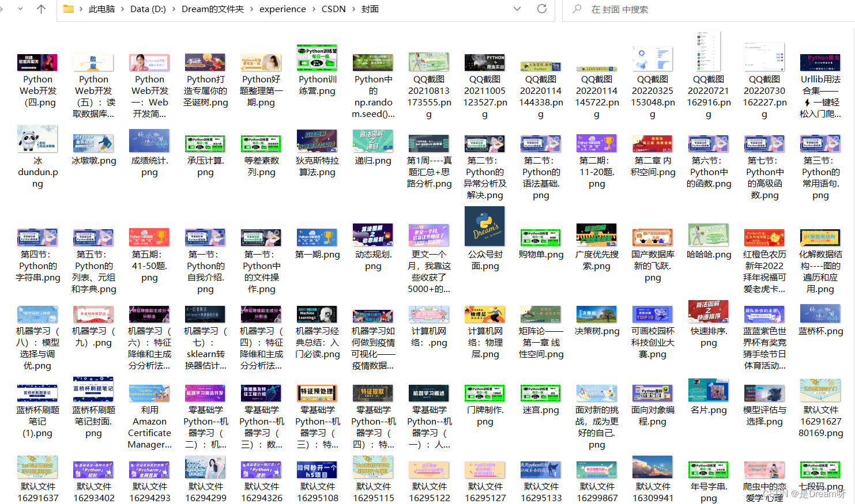
Task: Open the experience folder from the breadcrumb
Action: tap(283, 9)
